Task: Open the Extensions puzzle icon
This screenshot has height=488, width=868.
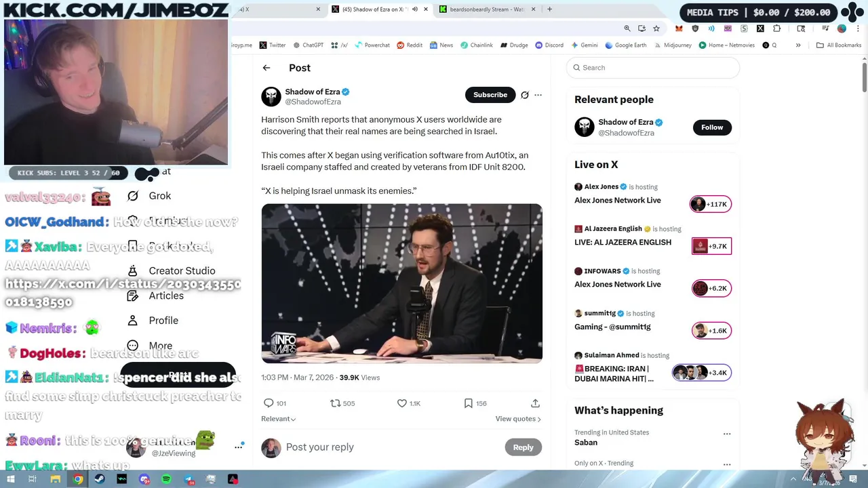Action: coord(777,28)
